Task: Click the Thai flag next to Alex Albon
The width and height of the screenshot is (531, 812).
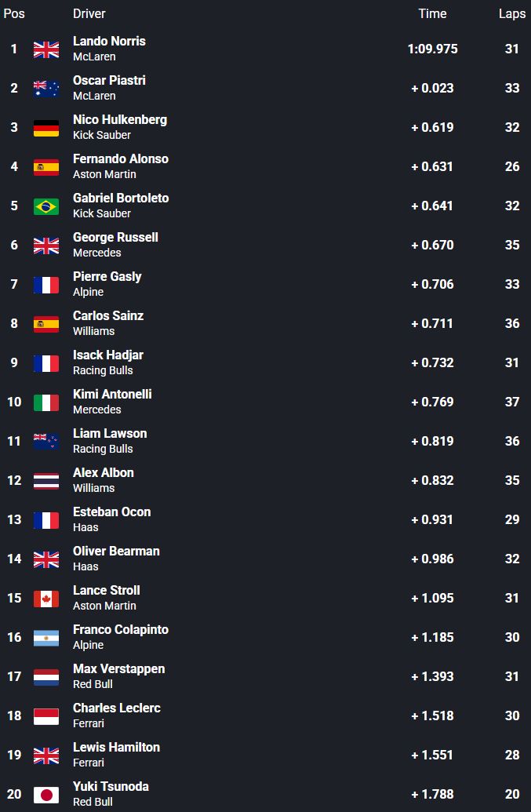Action: 46,481
